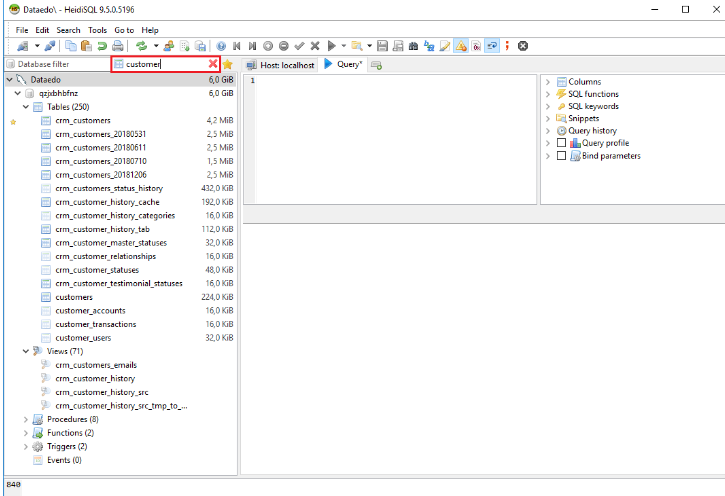Toggle favorite star beside crm_customers
The height and width of the screenshot is (496, 725).
(x=13, y=122)
